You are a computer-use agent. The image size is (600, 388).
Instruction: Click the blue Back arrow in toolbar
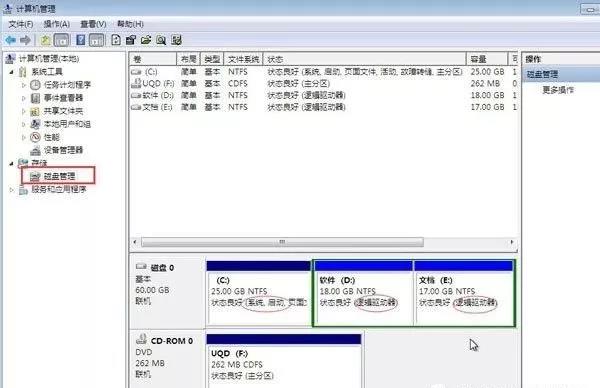coord(11,40)
